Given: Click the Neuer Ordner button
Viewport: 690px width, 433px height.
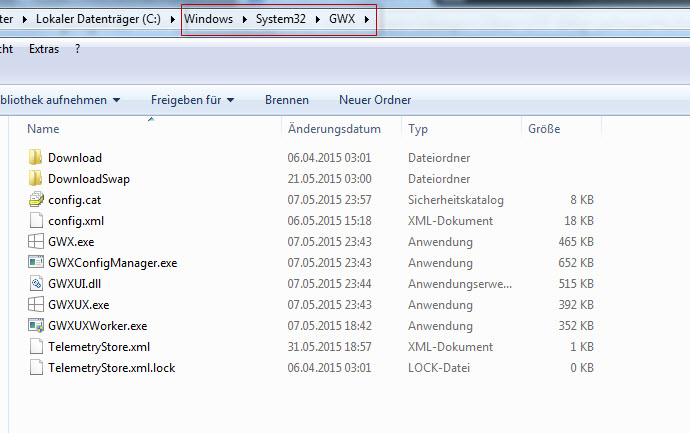Looking at the screenshot, I should point(375,100).
